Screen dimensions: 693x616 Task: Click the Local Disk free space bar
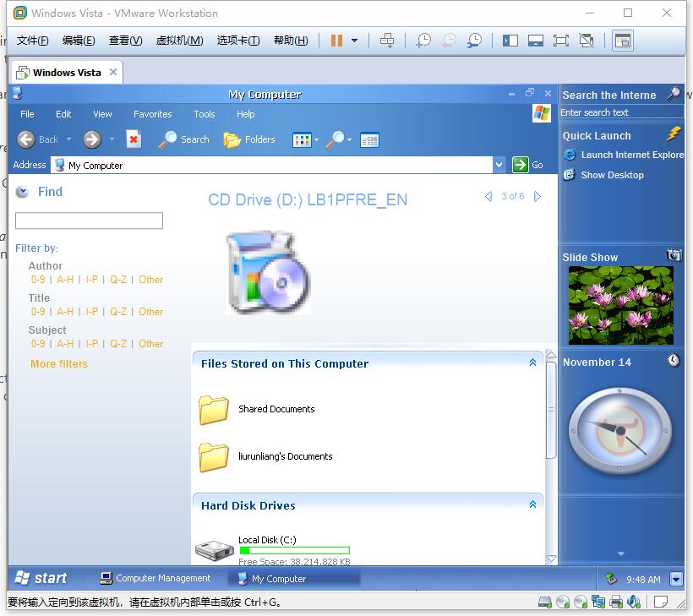[294, 551]
